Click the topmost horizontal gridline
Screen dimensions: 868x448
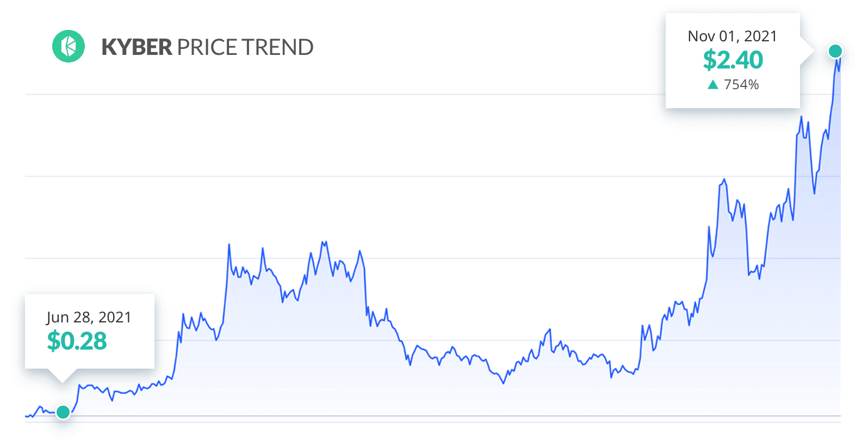(345, 95)
